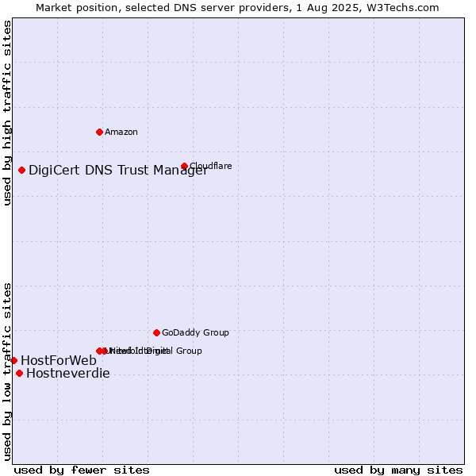Click the "Hostneverdie" label
Viewport: 476px width, 476px height.
point(68,374)
